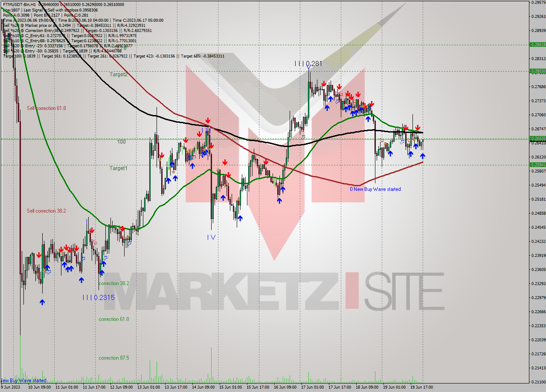Click the green 0.26530 current price tag
The height and width of the screenshot is (392, 546).
click(x=537, y=138)
